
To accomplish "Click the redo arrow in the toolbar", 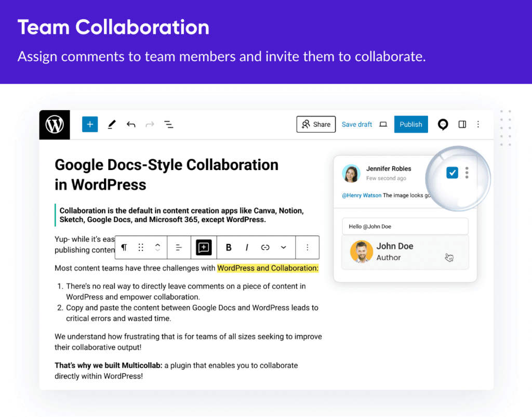I will coord(150,124).
